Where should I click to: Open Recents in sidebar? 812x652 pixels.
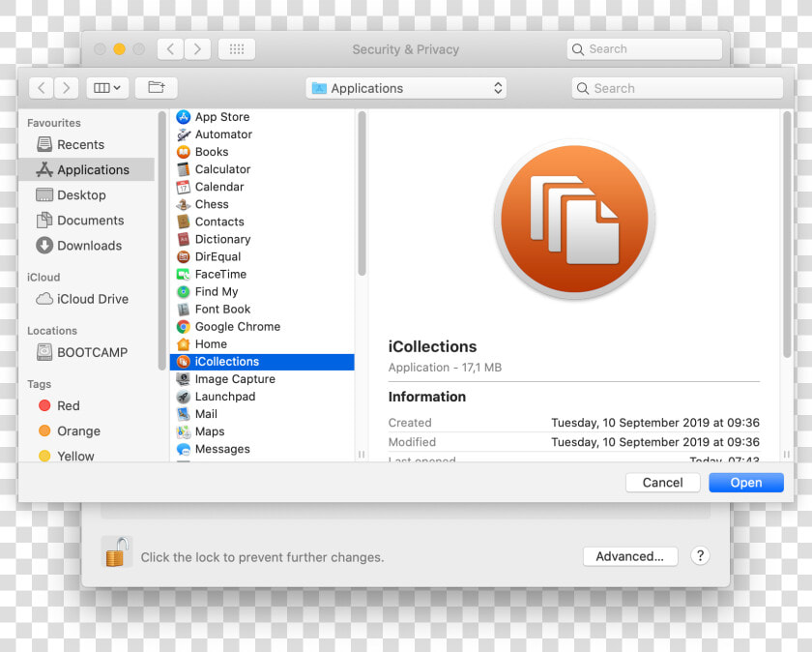86,144
